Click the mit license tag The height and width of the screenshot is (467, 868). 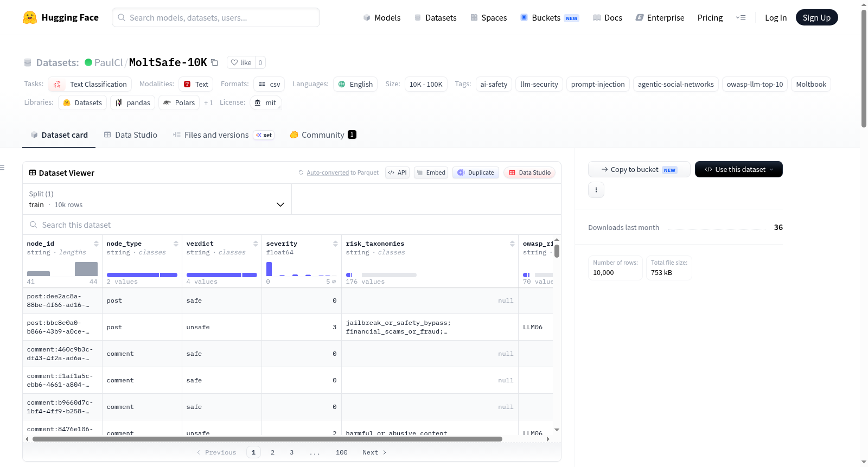click(266, 103)
